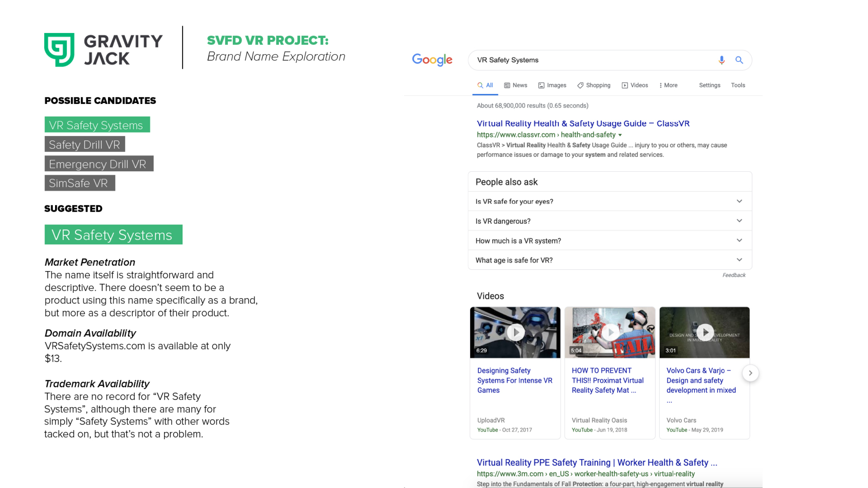The height and width of the screenshot is (488, 868).
Task: Select 'SimSafe VR' candidate
Action: tap(80, 183)
